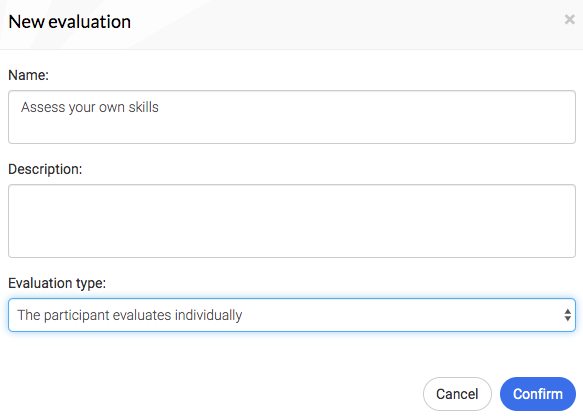Focus the Name input field
The width and height of the screenshot is (583, 416).
(x=292, y=117)
